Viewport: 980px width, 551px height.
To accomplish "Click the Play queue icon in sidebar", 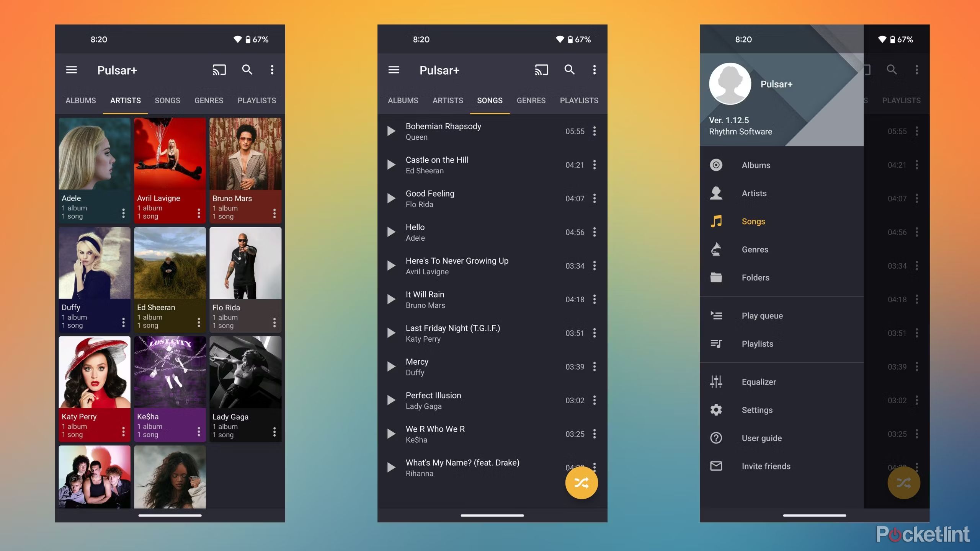I will tap(715, 315).
